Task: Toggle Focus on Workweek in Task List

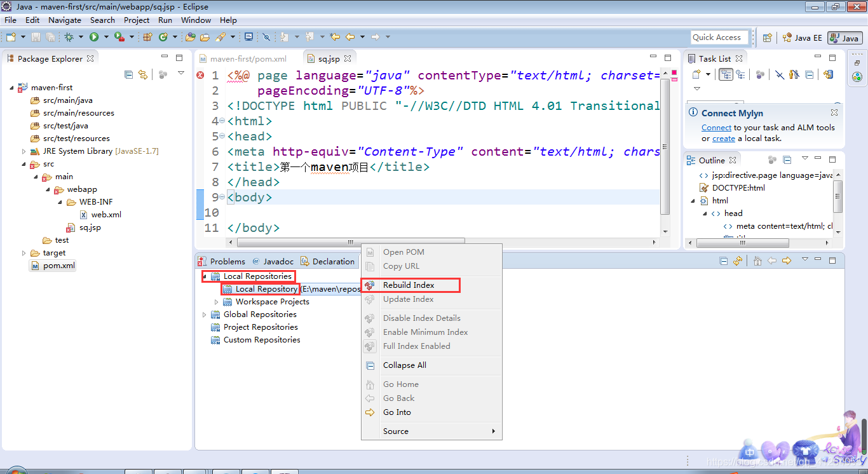Action: click(794, 74)
